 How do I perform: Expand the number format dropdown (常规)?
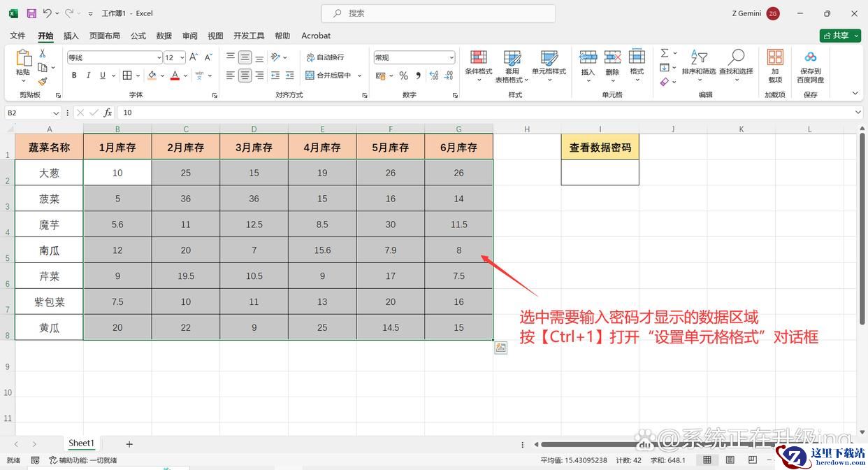tap(451, 58)
